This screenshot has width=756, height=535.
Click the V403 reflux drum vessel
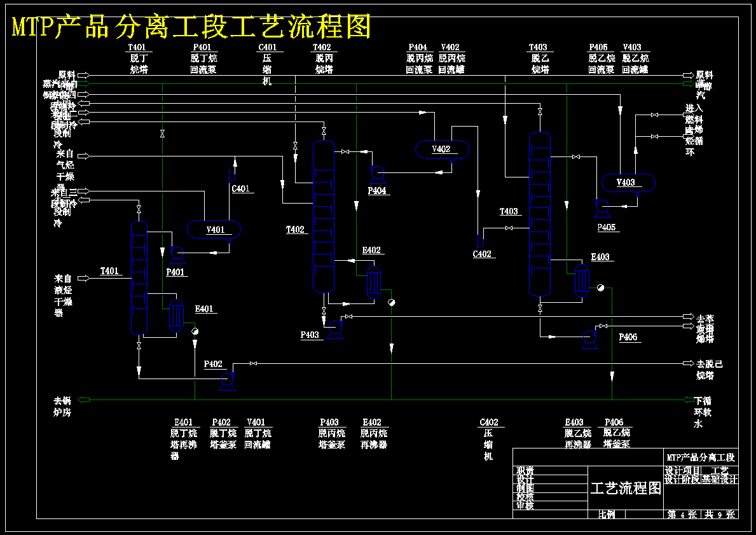[x=628, y=183]
